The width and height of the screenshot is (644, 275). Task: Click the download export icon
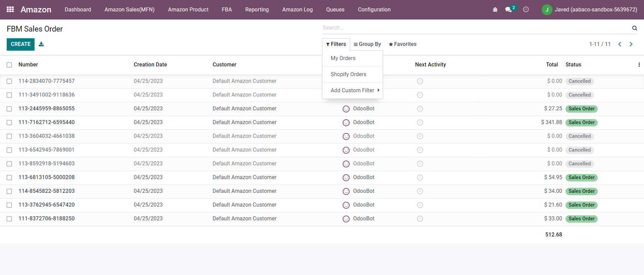pyautogui.click(x=41, y=44)
